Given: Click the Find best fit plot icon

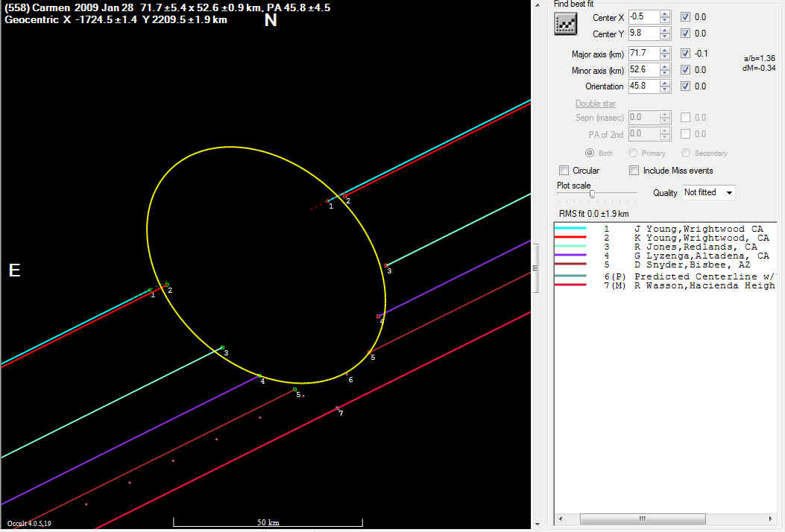Looking at the screenshot, I should pyautogui.click(x=566, y=24).
